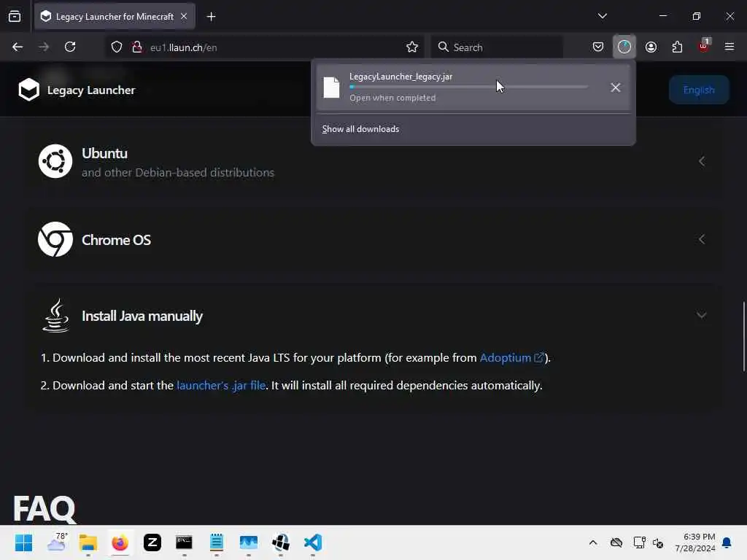
Task: Open the black Z app in taskbar
Action: point(152,542)
